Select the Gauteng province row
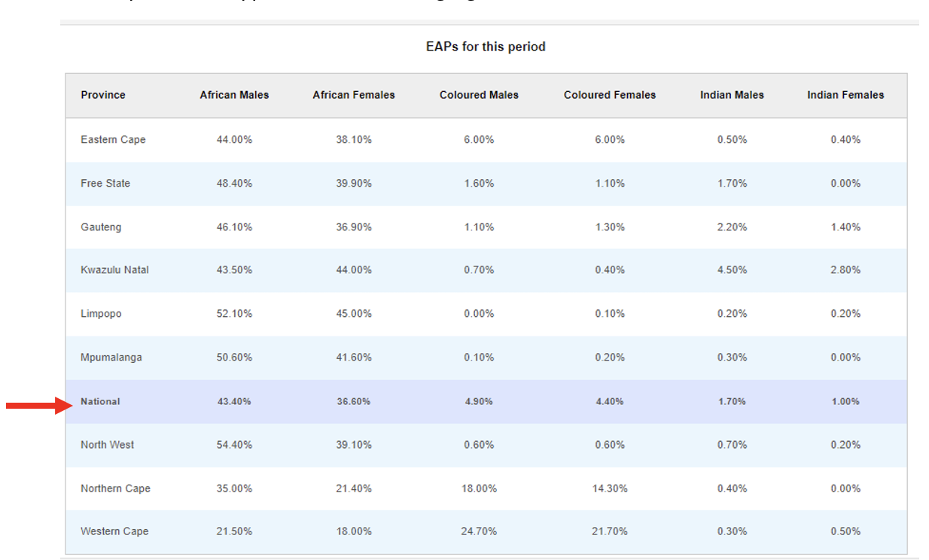Screen dimensions: 929x560 click(486, 227)
